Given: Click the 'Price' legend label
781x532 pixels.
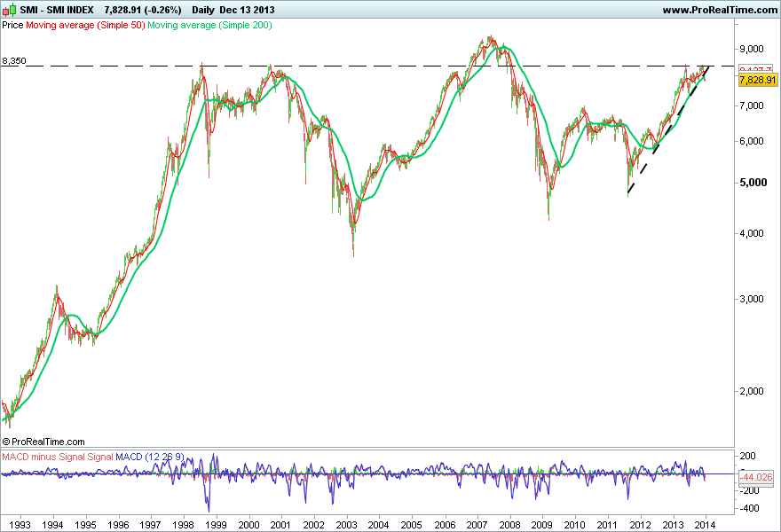Looking at the screenshot, I should coord(12,25).
